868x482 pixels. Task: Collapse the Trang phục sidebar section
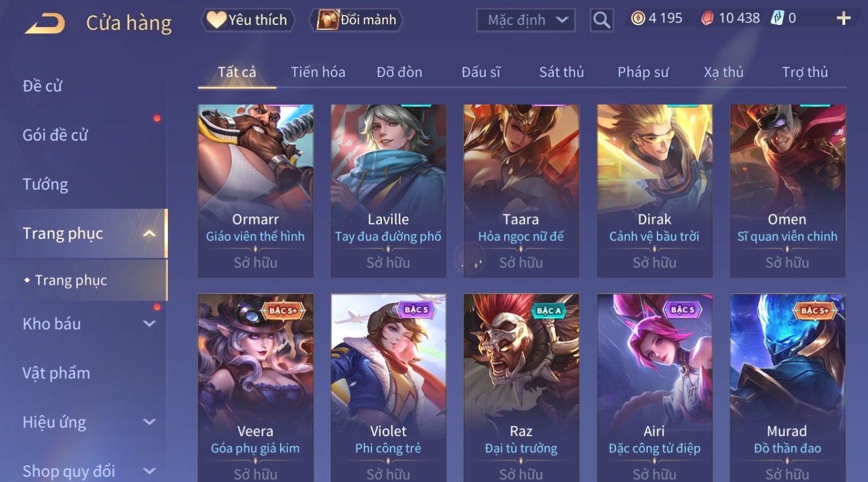coord(149,234)
